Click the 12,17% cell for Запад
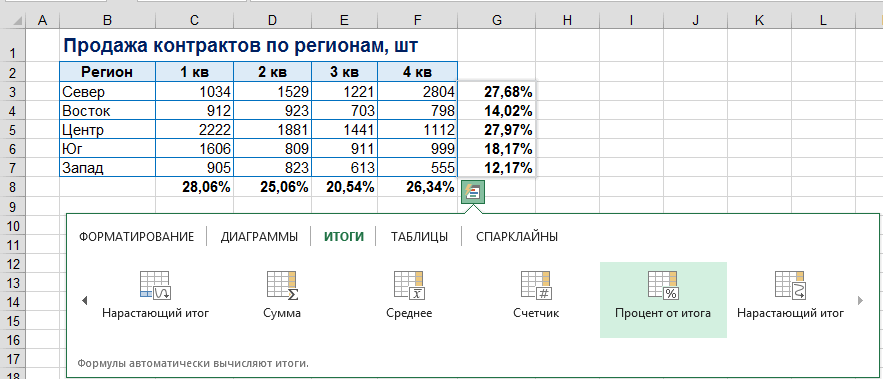883x379 pixels. click(x=496, y=168)
